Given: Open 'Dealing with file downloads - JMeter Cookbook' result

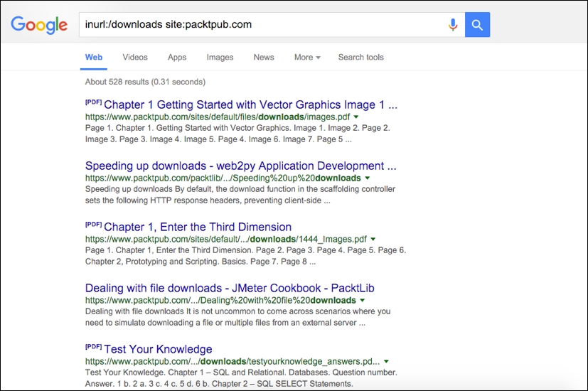Looking at the screenshot, I should [230, 288].
